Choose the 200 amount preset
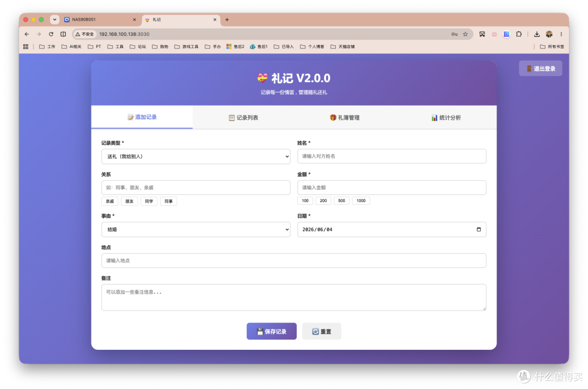The image size is (588, 389). click(323, 200)
